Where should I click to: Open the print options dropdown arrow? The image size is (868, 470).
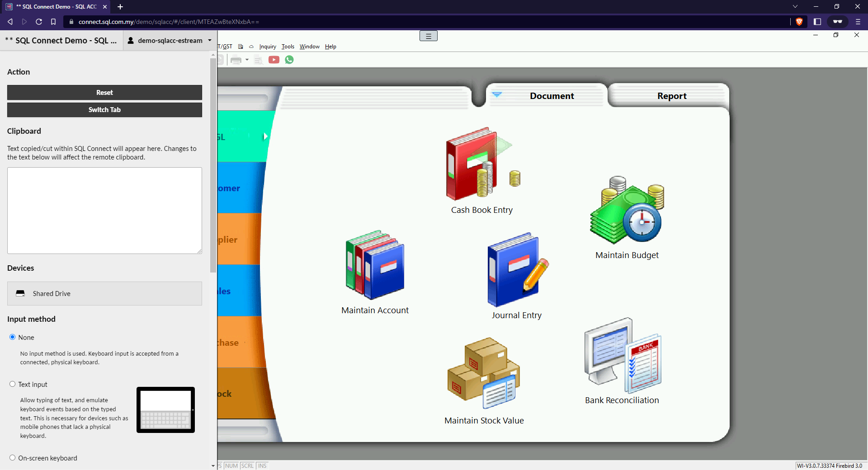click(x=247, y=60)
